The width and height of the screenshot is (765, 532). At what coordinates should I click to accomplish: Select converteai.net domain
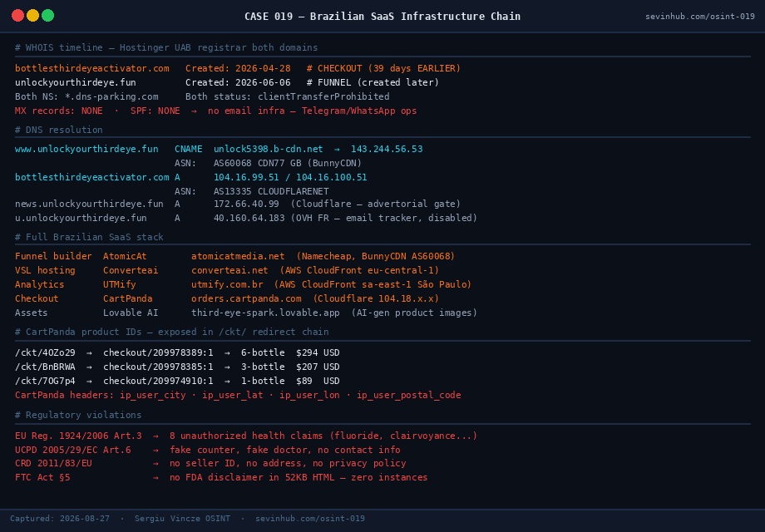229,270
